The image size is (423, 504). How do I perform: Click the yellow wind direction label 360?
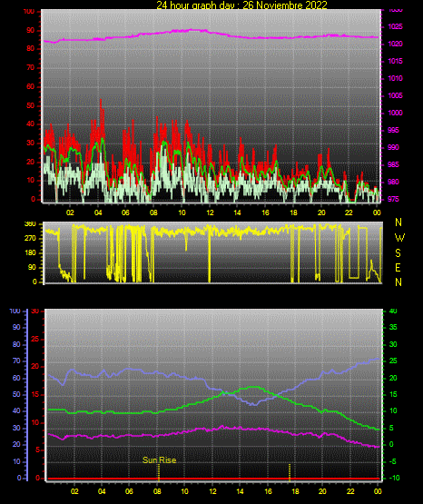[x=30, y=224]
